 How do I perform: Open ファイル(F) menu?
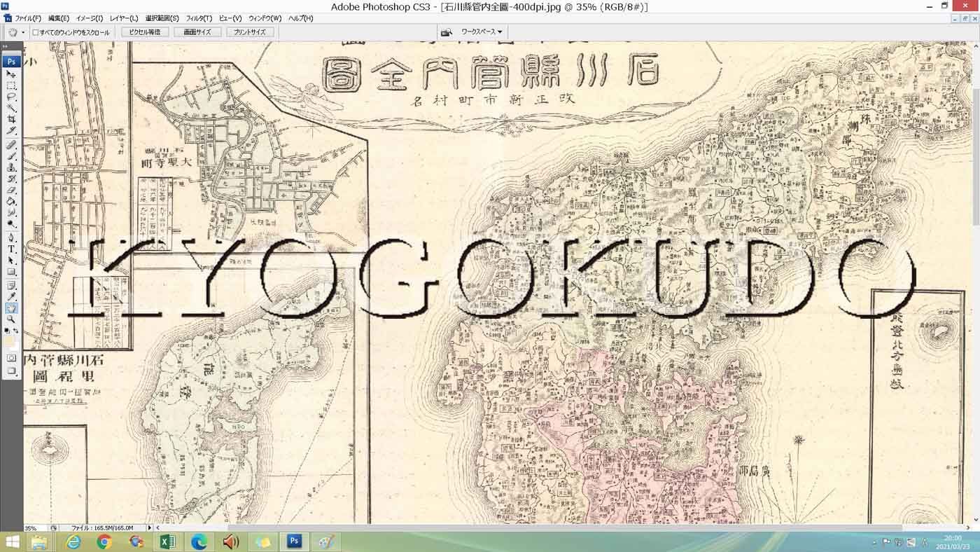click(28, 18)
